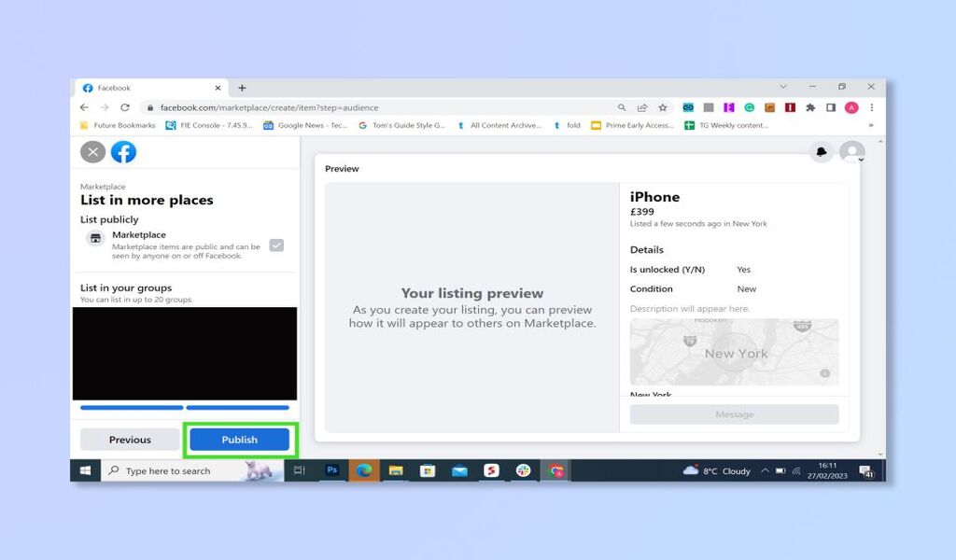This screenshot has width=956, height=560.
Task: Click the share page icon
Action: (x=642, y=107)
